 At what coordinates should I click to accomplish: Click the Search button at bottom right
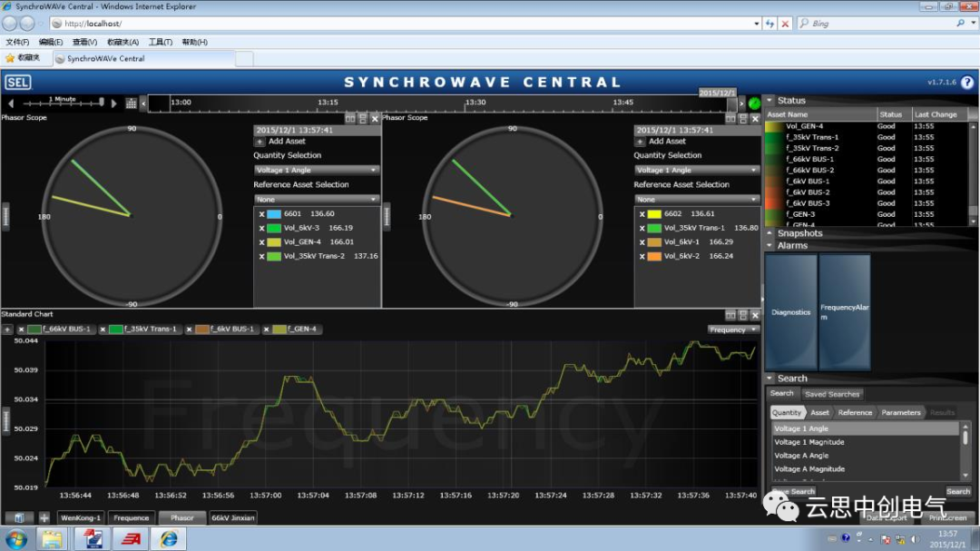(x=957, y=492)
